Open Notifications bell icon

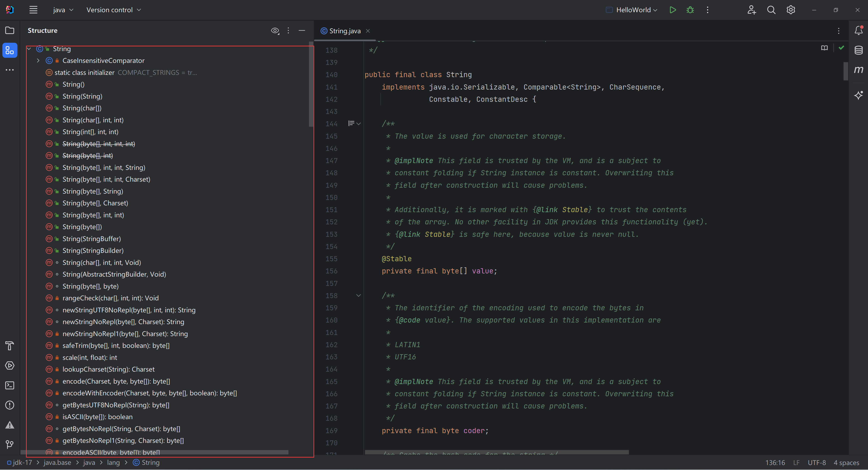pyautogui.click(x=859, y=30)
